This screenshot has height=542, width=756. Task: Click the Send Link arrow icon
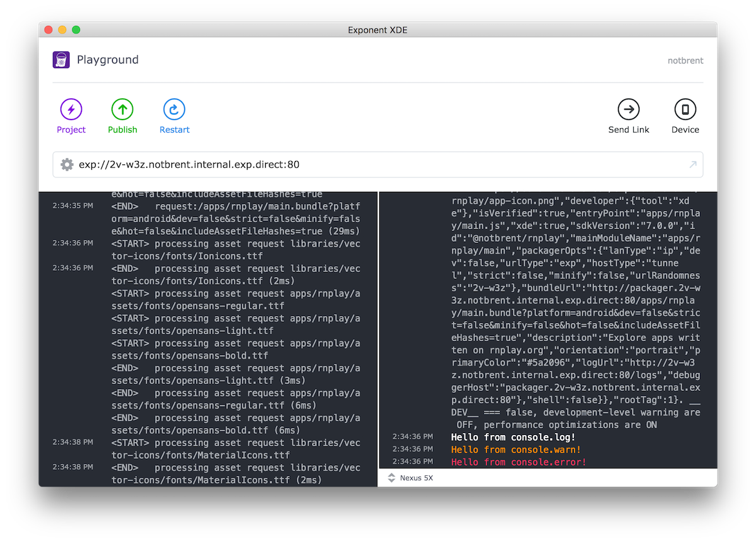click(x=628, y=110)
